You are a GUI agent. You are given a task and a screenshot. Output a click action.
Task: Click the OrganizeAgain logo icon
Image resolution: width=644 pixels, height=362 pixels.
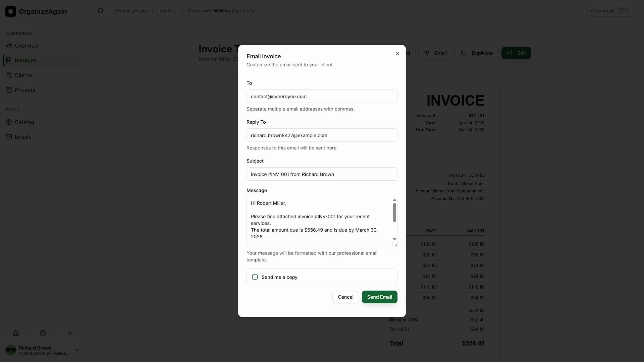[10, 11]
